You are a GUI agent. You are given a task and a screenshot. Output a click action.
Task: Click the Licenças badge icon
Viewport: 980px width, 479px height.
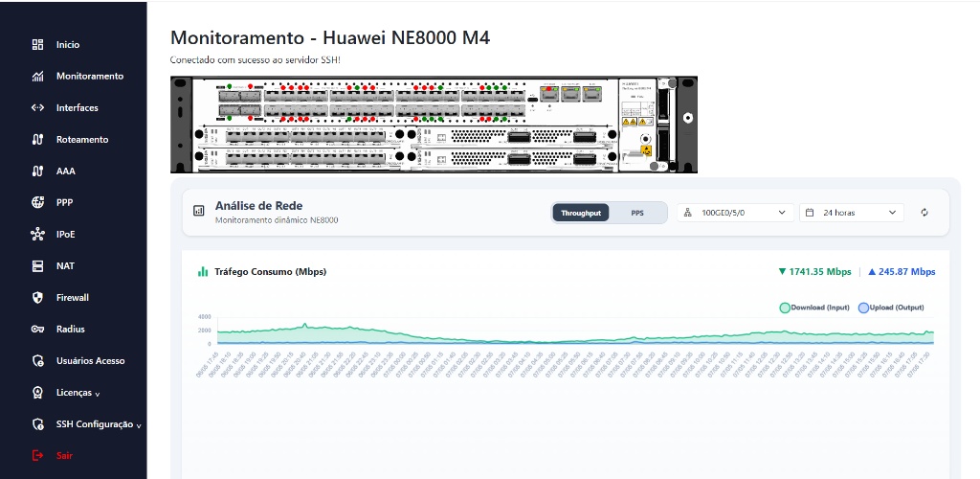pos(37,393)
